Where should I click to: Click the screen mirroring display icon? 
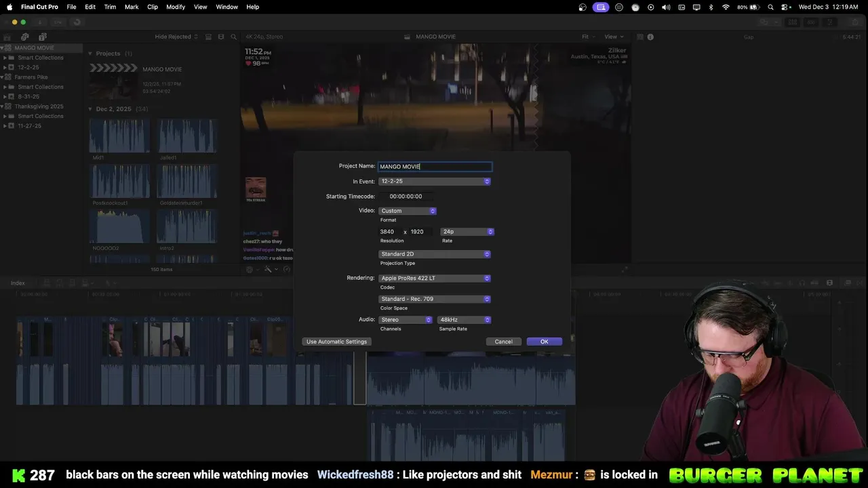pos(696,7)
